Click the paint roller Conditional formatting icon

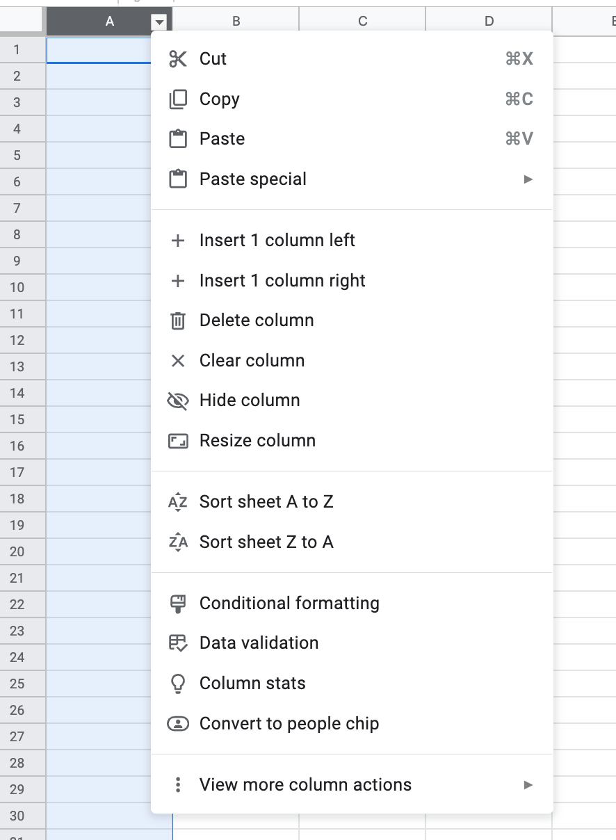(x=178, y=604)
